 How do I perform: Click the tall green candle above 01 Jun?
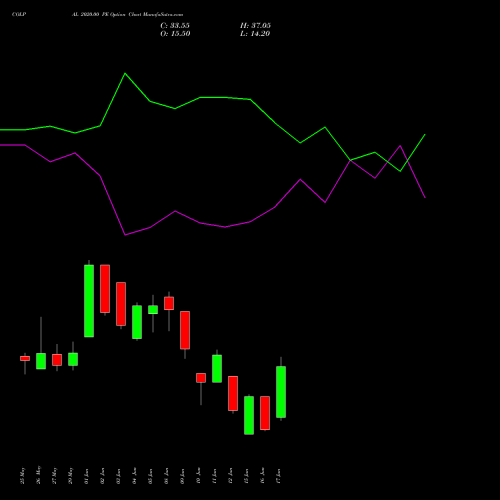89,301
